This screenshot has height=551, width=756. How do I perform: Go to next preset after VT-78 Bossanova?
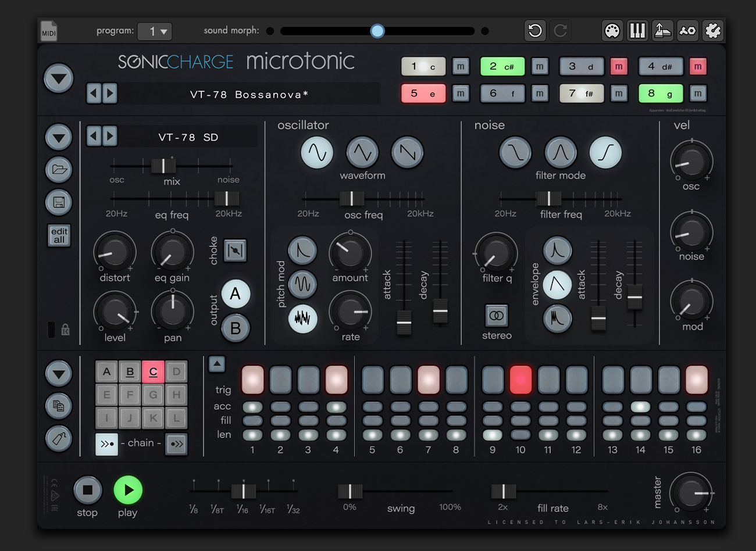pyautogui.click(x=110, y=93)
